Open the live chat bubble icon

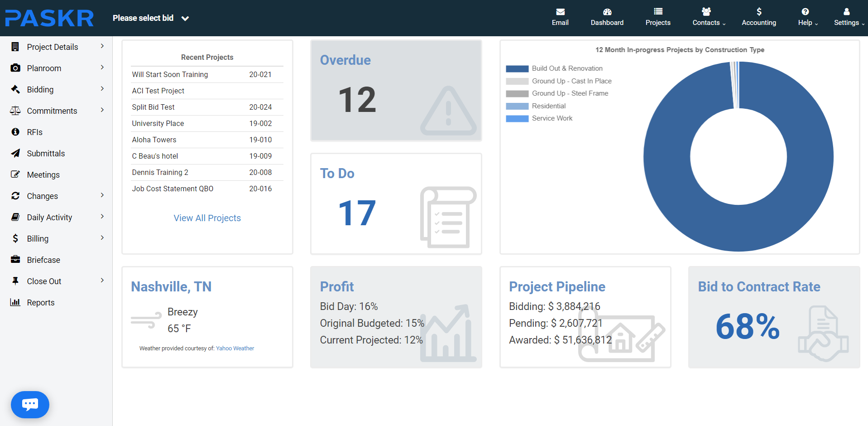(x=30, y=404)
